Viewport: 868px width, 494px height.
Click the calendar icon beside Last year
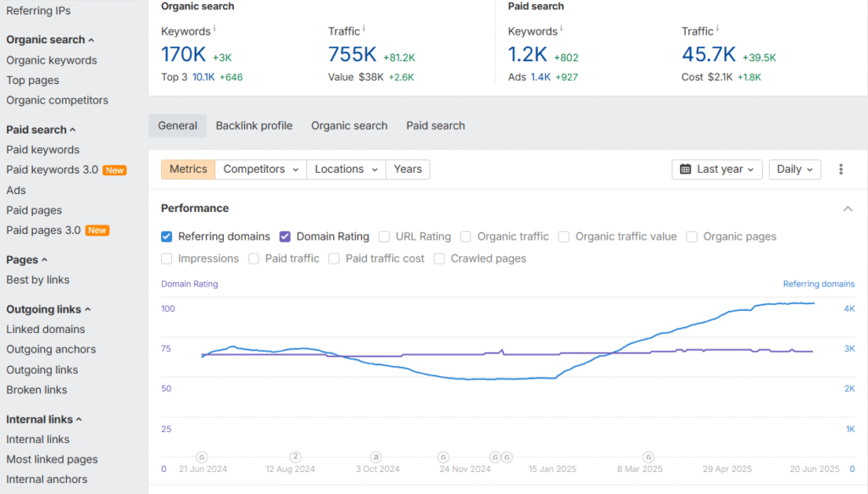(686, 169)
